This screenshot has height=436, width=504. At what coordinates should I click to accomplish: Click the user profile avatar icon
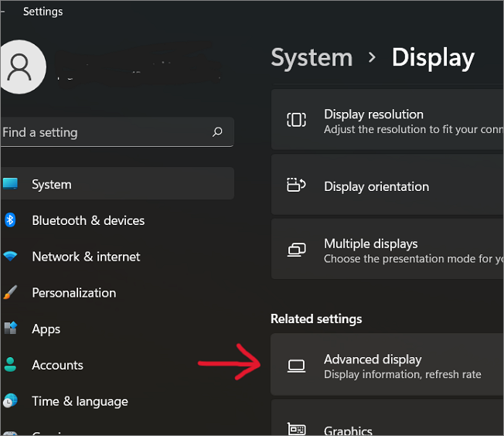pos(20,67)
